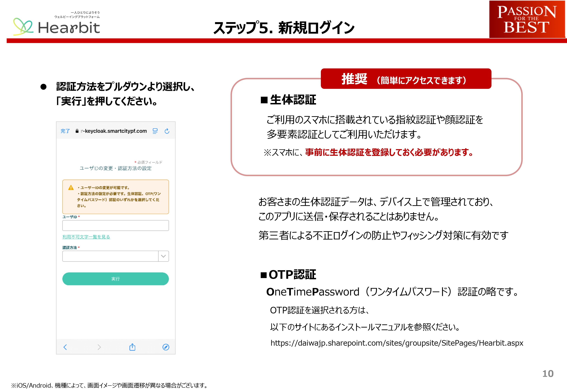Viewport: 567px width, 392px height.
Task: Click the warning triangle icon in notice
Action: pos(71,188)
